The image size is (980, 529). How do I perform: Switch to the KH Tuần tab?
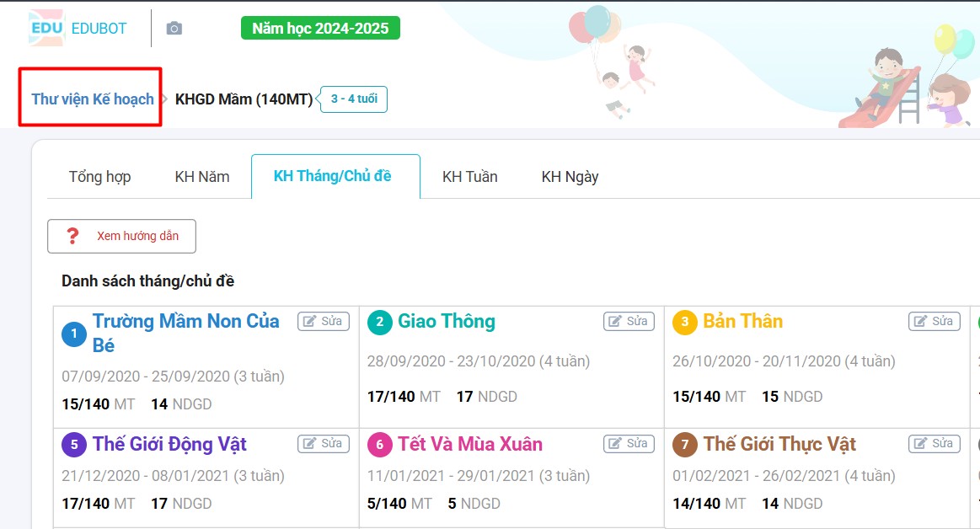click(x=470, y=177)
